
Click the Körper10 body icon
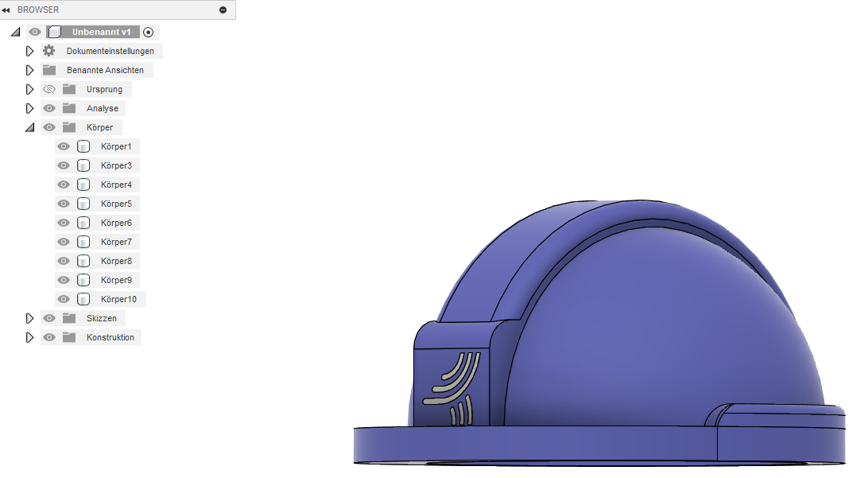pos(83,299)
